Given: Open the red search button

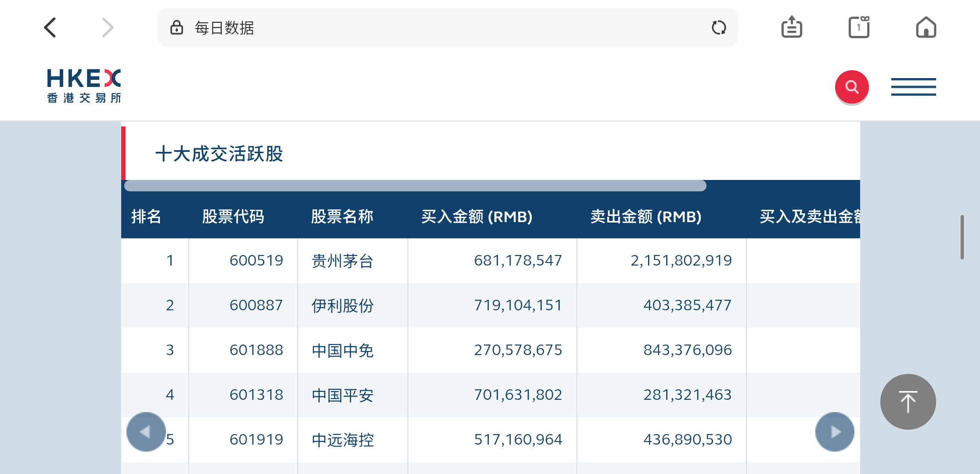Looking at the screenshot, I should [851, 87].
